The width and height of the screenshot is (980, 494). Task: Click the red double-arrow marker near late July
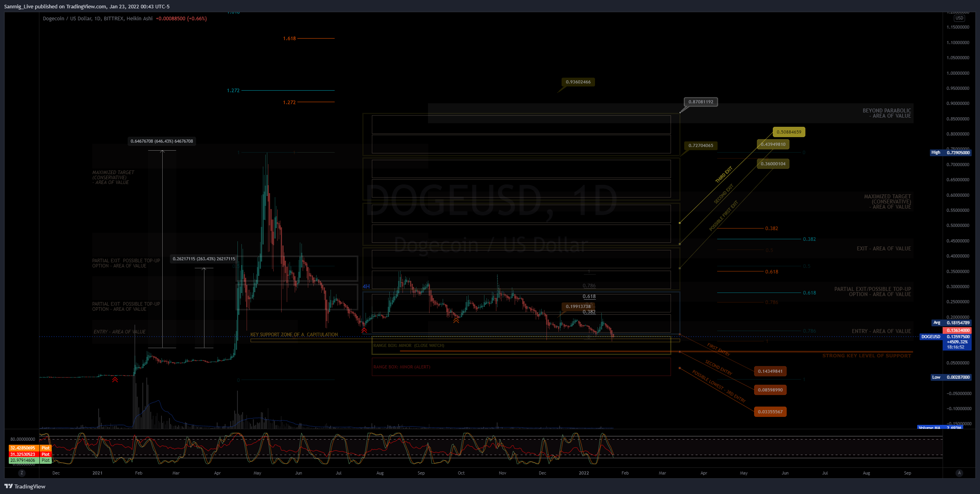[364, 330]
